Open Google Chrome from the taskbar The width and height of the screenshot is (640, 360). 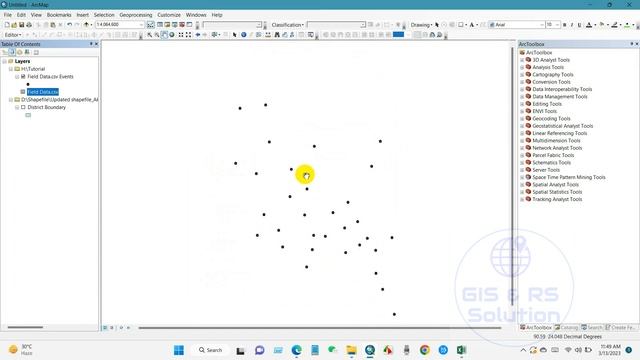pos(424,350)
